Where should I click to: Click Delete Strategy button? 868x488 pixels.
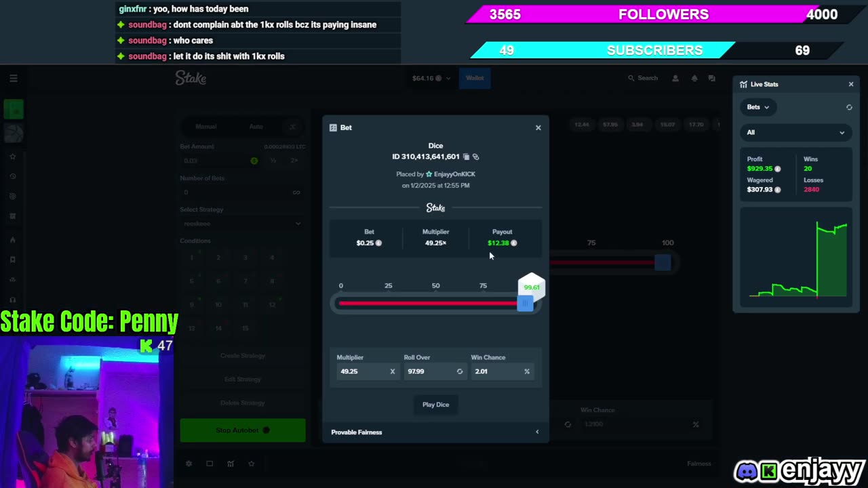pyautogui.click(x=243, y=403)
